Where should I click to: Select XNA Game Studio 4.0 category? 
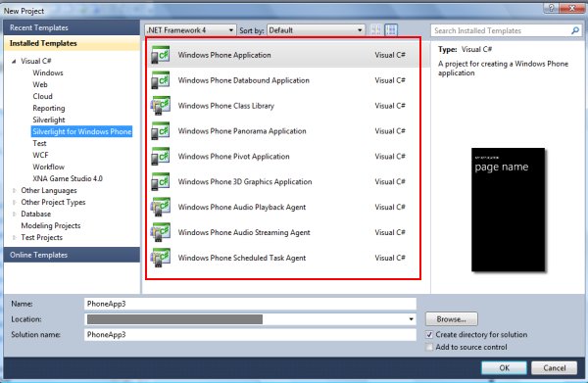[68, 178]
